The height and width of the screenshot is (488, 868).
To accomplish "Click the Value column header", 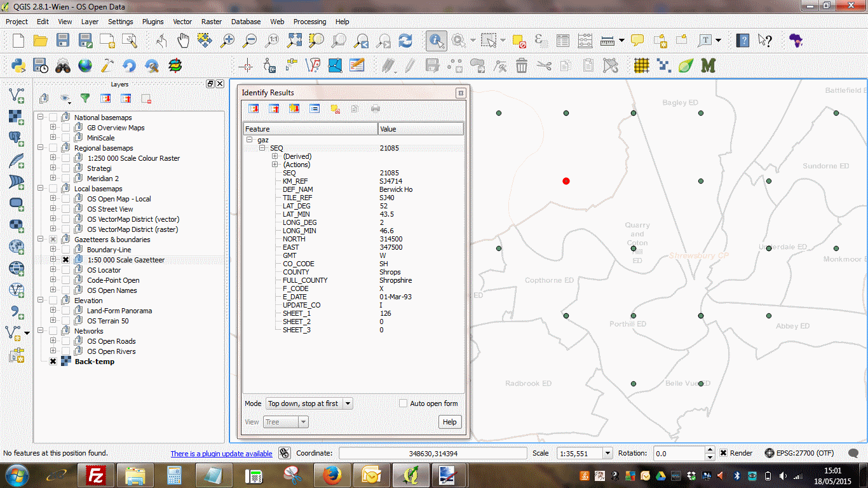I will coord(421,129).
